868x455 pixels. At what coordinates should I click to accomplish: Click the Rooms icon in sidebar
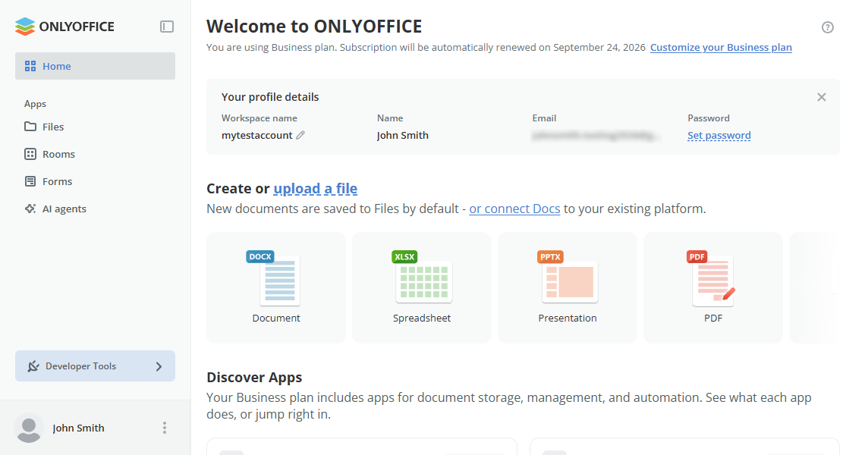tap(30, 154)
